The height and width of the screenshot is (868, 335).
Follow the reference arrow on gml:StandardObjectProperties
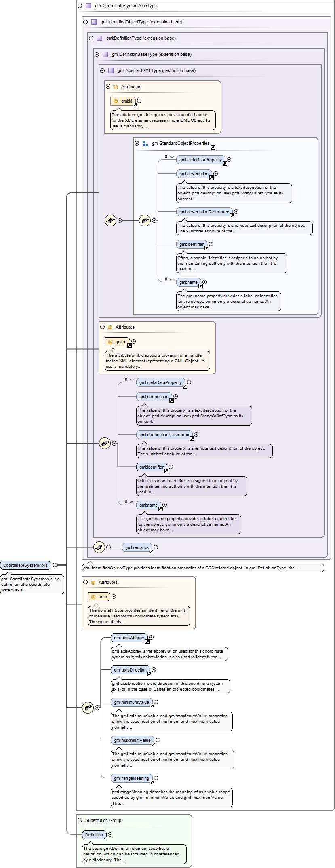[213, 147]
